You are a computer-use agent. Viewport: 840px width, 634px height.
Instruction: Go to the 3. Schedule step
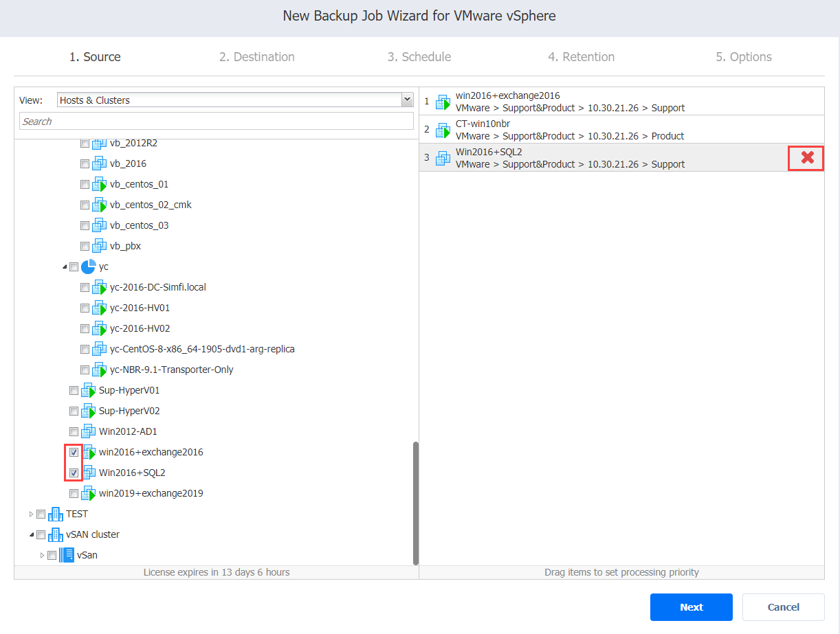point(419,57)
